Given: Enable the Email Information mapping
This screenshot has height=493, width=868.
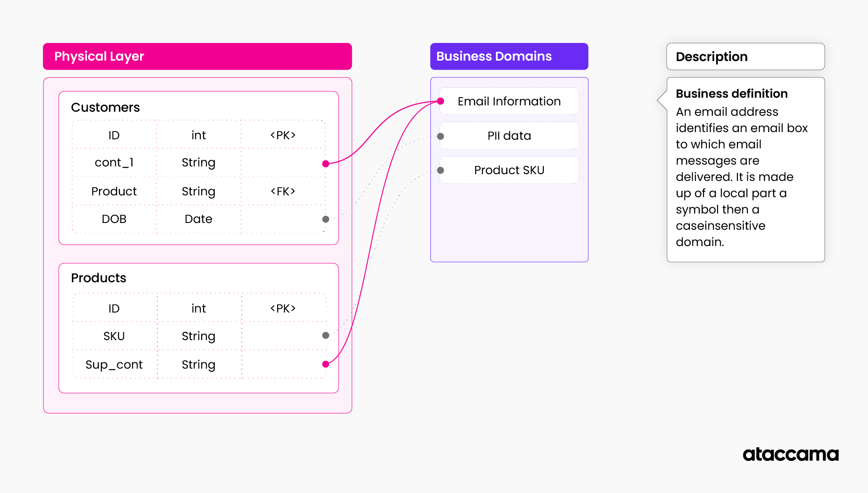Looking at the screenshot, I should click(x=509, y=101).
